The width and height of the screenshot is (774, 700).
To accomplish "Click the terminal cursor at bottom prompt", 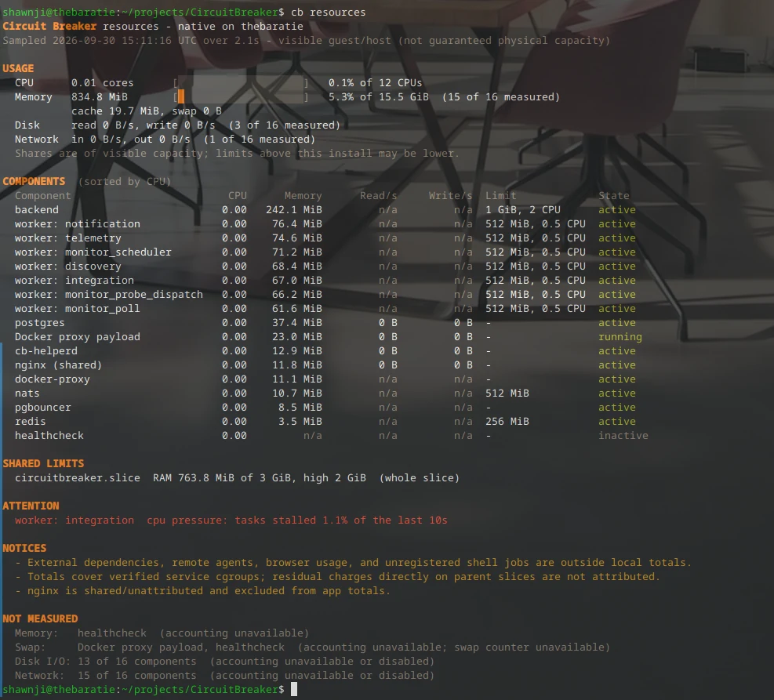I will click(294, 689).
